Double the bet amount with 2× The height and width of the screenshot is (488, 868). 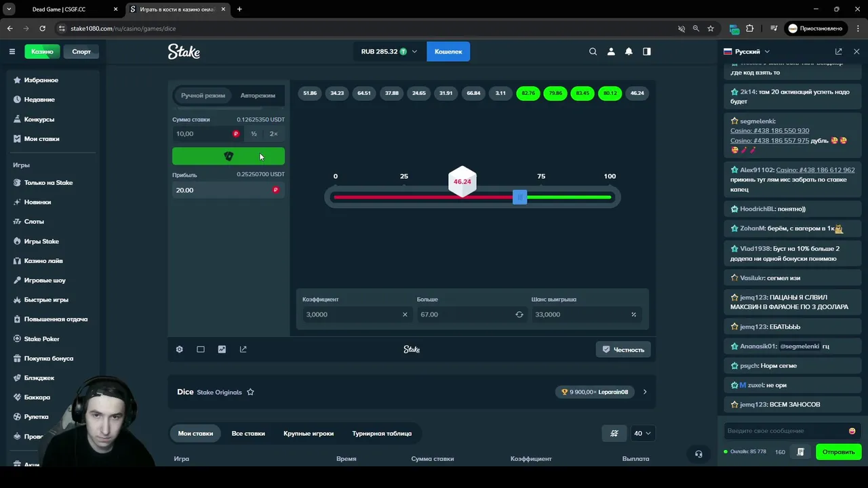click(x=274, y=134)
